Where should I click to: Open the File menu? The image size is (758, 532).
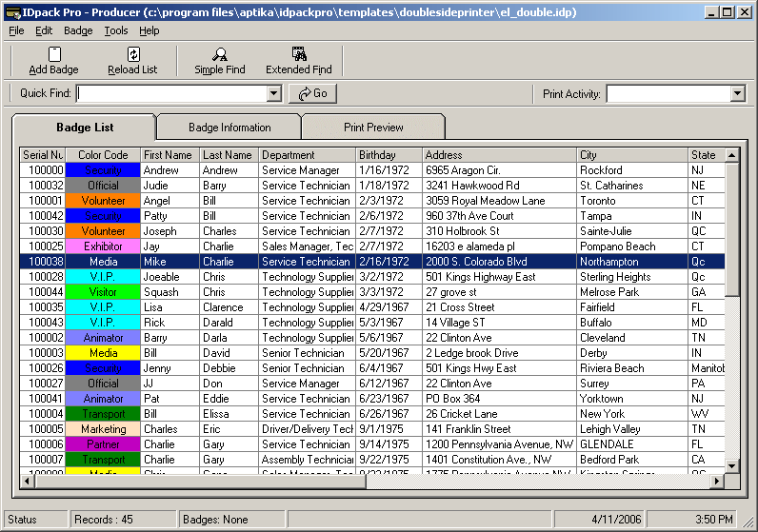[16, 30]
